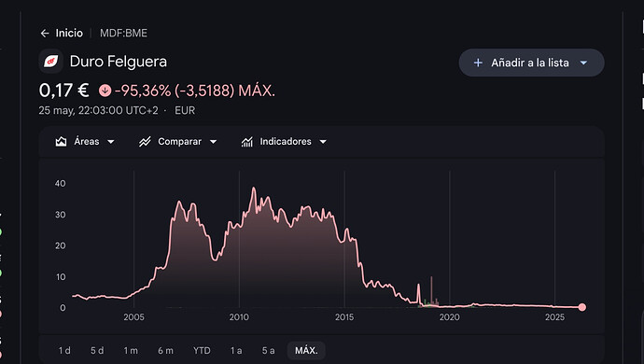Click the Indicadores chart icon
Screen dimensions: 644x364
(x=246, y=142)
